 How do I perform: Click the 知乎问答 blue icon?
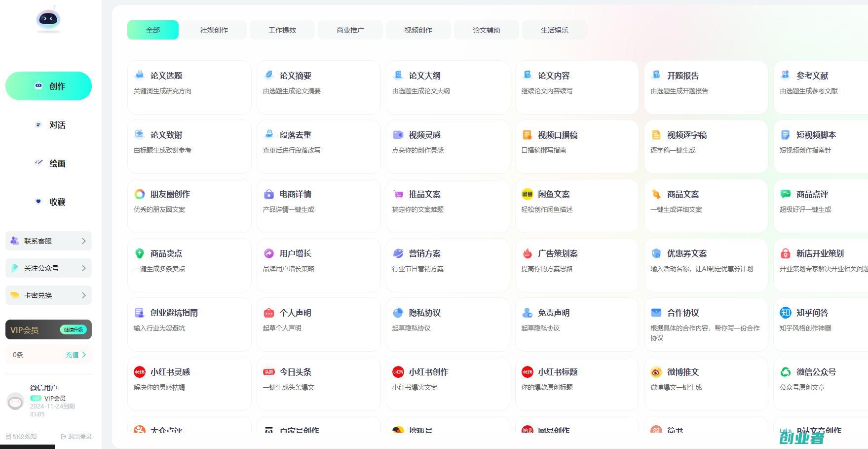pyautogui.click(x=785, y=313)
